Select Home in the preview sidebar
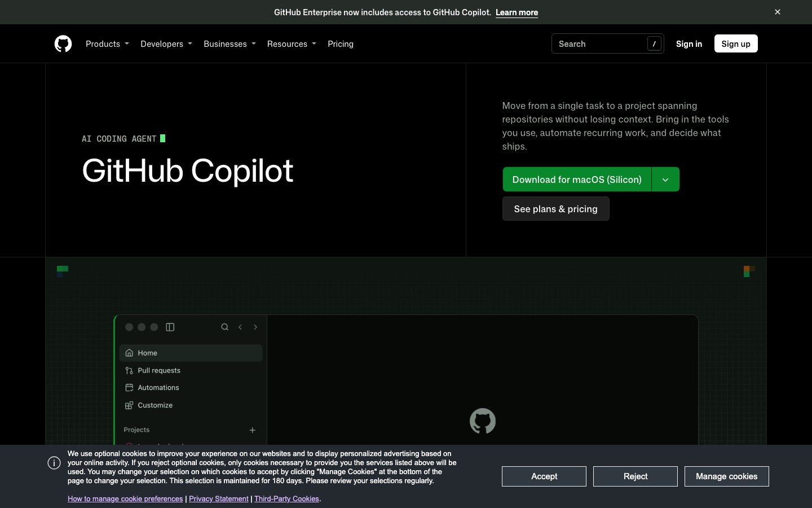The width and height of the screenshot is (812, 508). pyautogui.click(x=191, y=353)
